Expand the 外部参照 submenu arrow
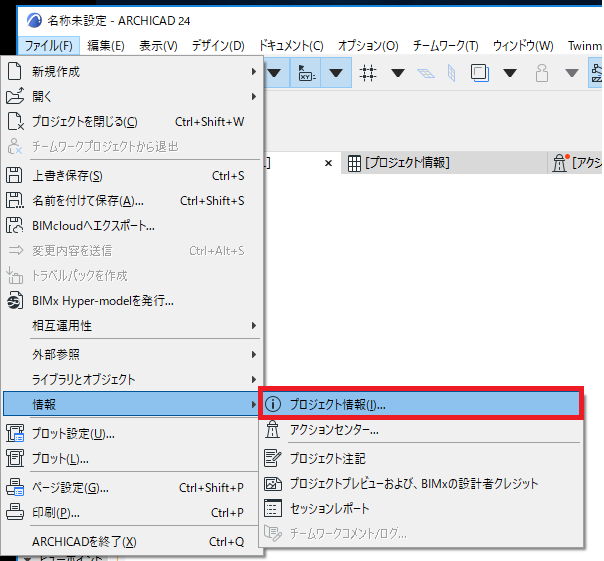 coord(253,354)
